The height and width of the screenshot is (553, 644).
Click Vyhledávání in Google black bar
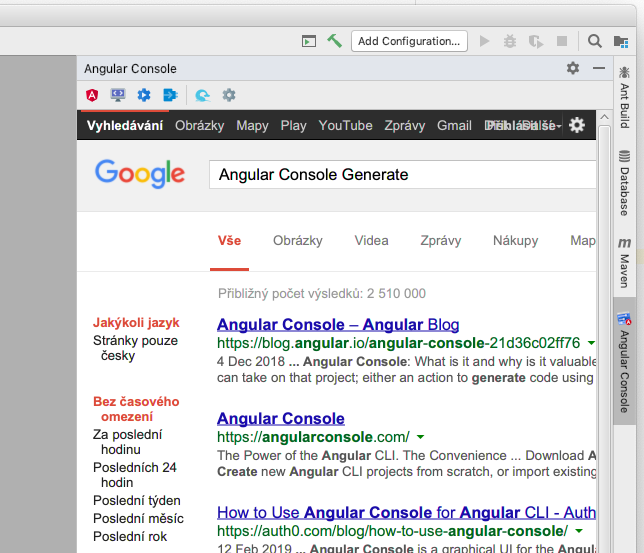pos(125,125)
